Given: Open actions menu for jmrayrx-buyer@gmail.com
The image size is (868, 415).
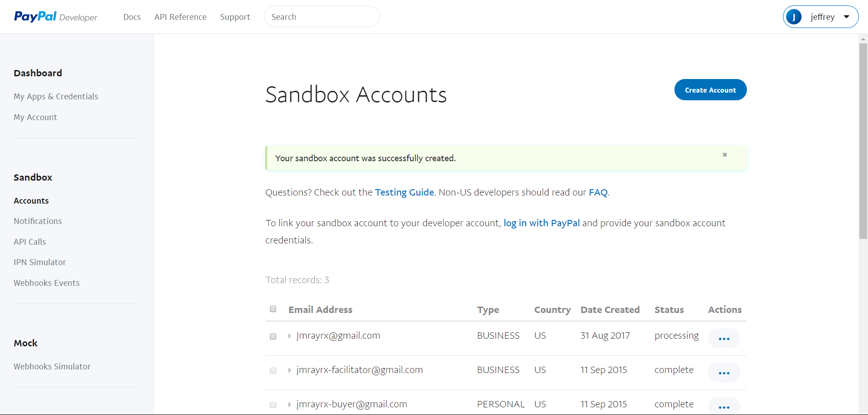Looking at the screenshot, I should pyautogui.click(x=724, y=406).
